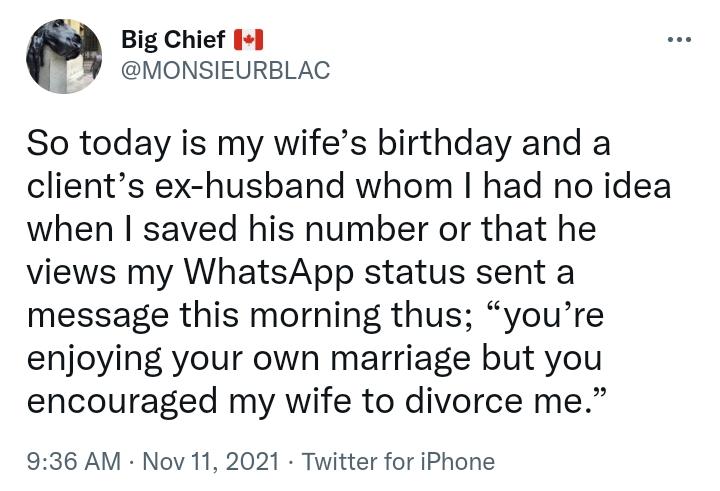Click the word WhatsApp in the tweet
Viewport: 720px width, 491px height.
coord(269,272)
